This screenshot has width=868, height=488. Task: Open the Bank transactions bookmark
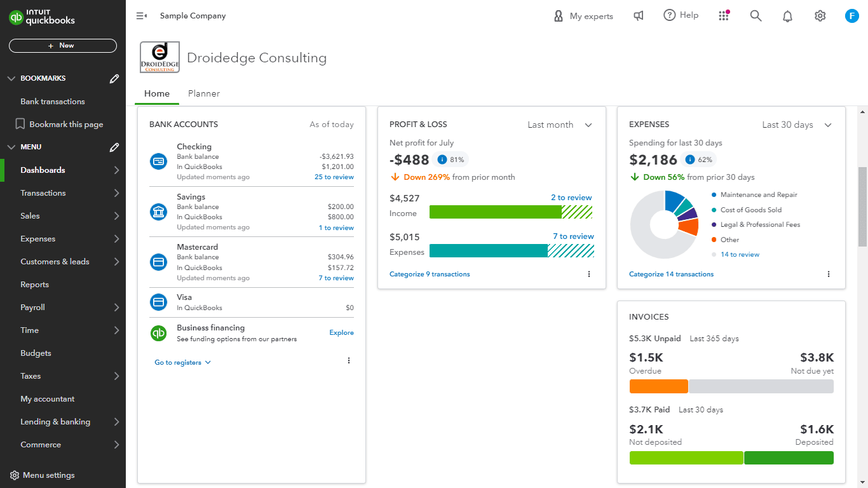(53, 102)
